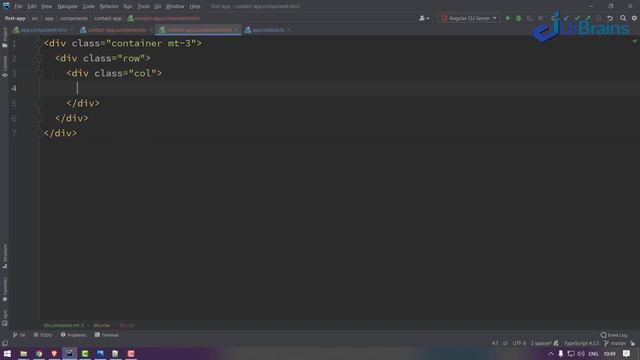This screenshot has height=360, width=640.
Task: Open the Navigate menu
Action: pos(67,7)
